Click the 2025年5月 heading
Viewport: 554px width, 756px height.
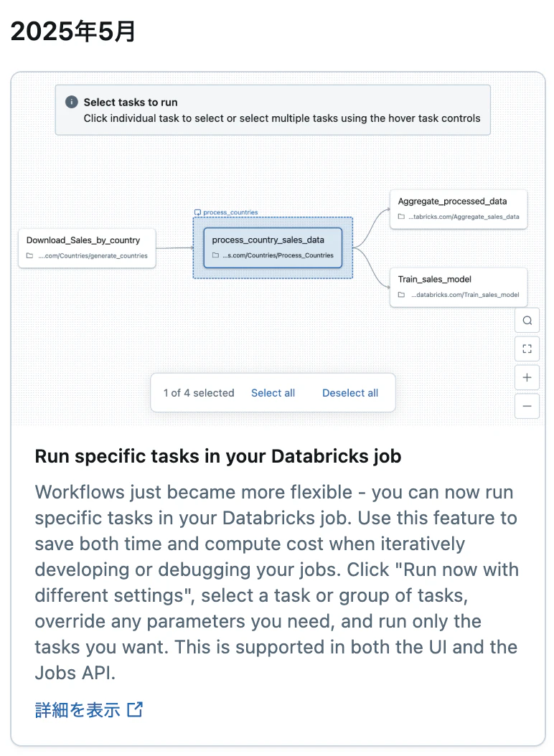[x=73, y=32]
